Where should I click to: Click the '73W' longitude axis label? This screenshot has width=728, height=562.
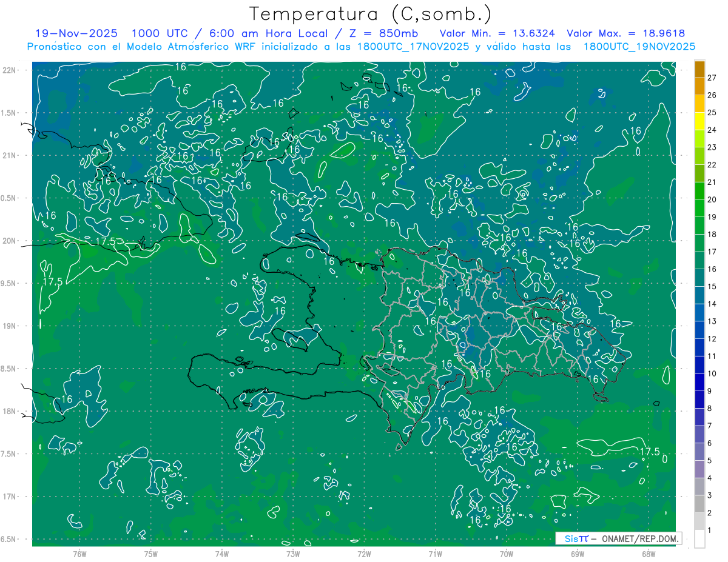click(293, 554)
